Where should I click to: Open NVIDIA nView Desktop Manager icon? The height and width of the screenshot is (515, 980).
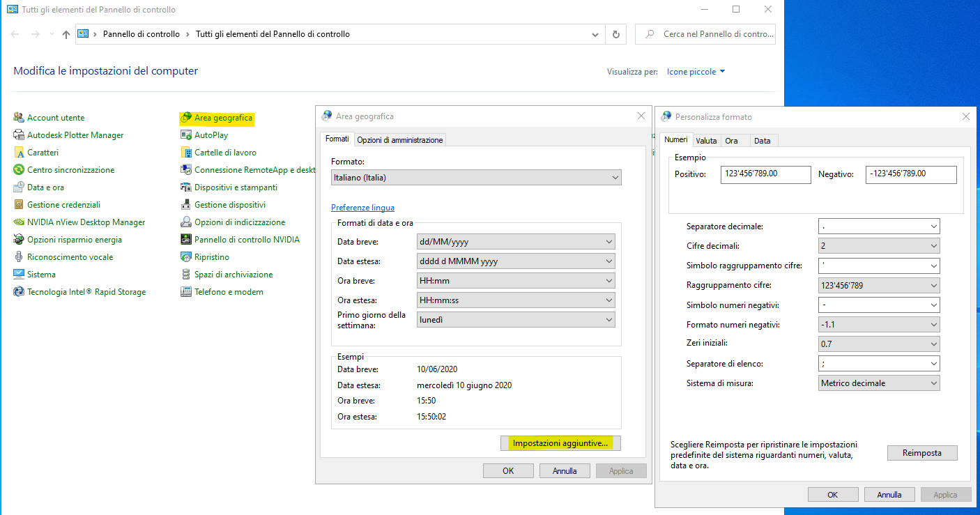coord(19,222)
